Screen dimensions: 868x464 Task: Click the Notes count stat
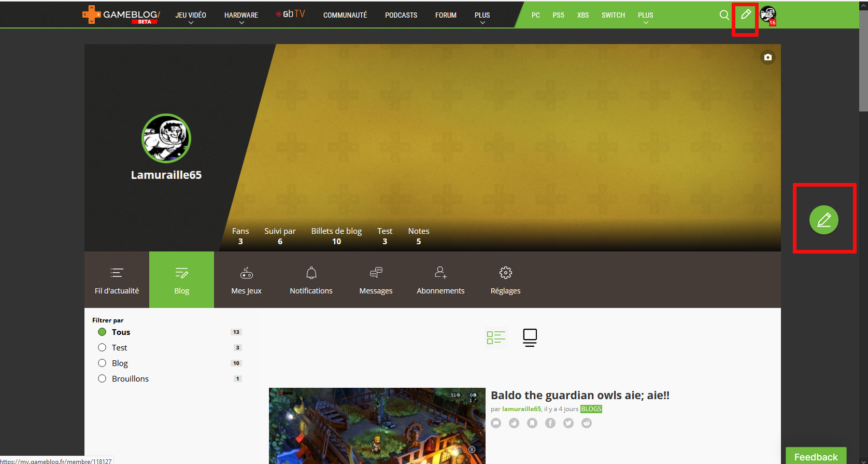point(419,236)
